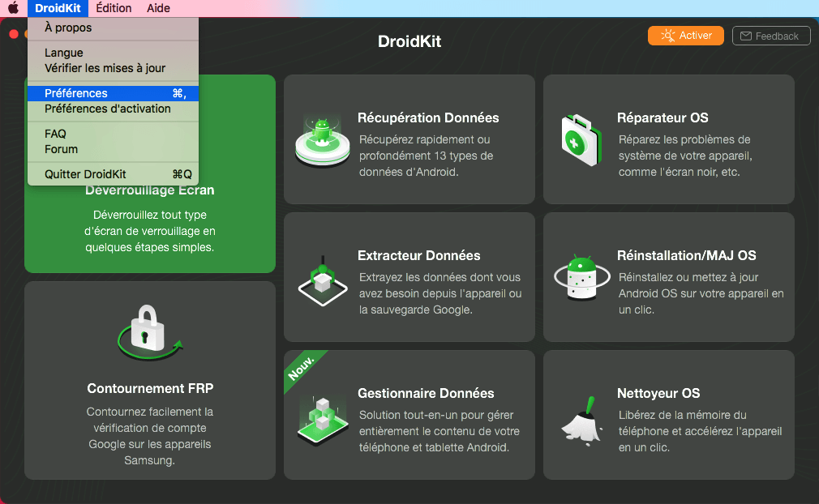Click the Nettoyeur OS description text

[x=700, y=431]
